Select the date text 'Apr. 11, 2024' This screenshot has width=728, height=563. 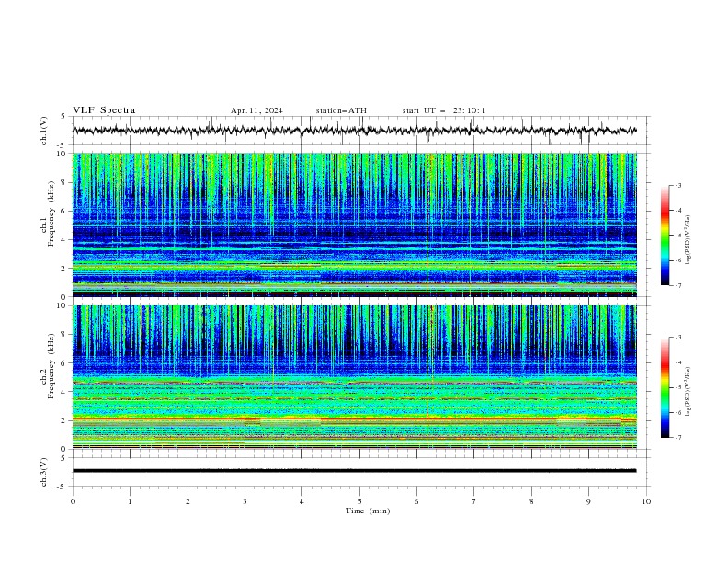click(256, 110)
